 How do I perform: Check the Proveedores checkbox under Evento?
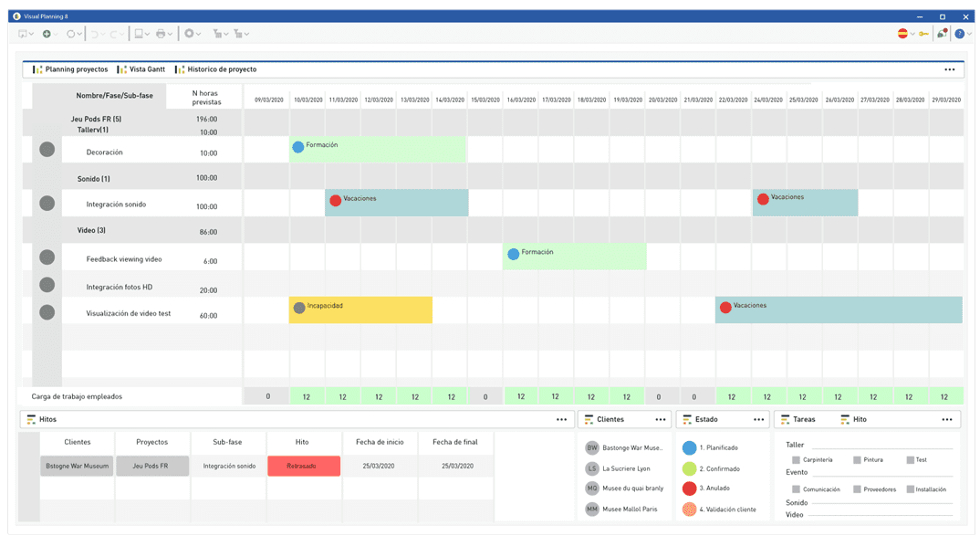(x=857, y=489)
